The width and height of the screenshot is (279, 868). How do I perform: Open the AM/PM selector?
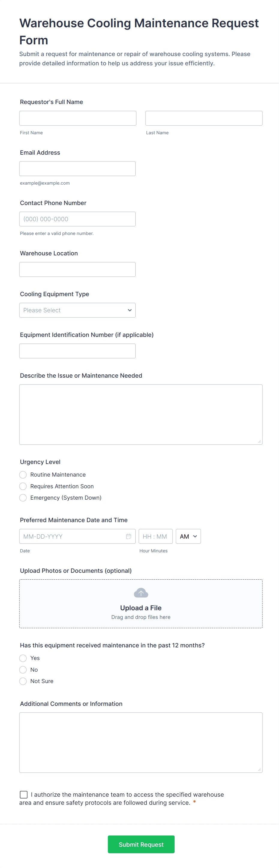(x=188, y=536)
